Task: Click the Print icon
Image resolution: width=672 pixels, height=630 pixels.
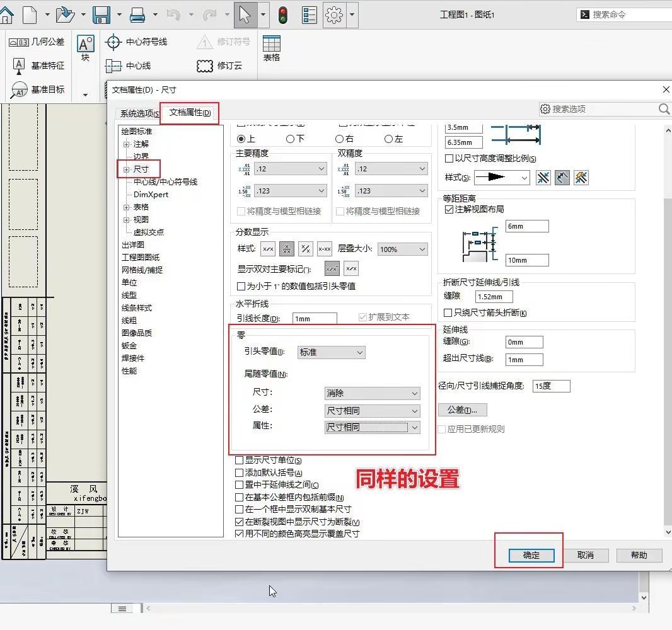Action: (x=137, y=15)
